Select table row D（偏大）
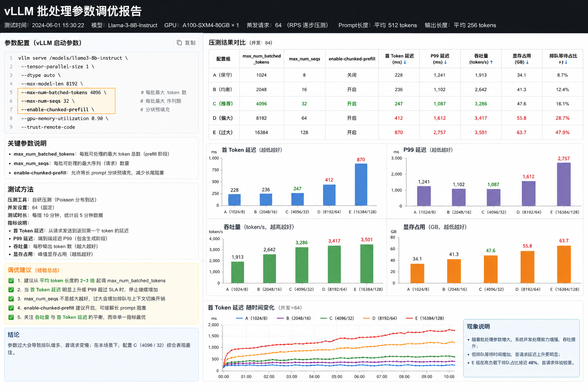The image size is (588, 392). point(396,118)
